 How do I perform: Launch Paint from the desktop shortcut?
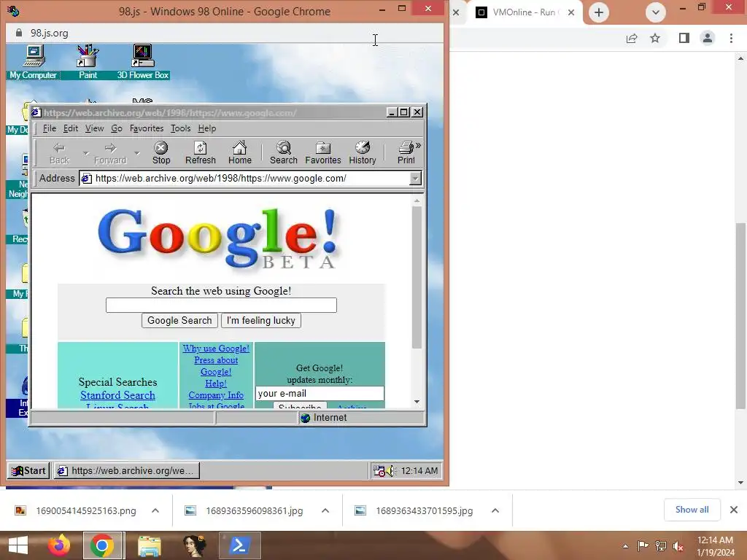click(x=88, y=62)
